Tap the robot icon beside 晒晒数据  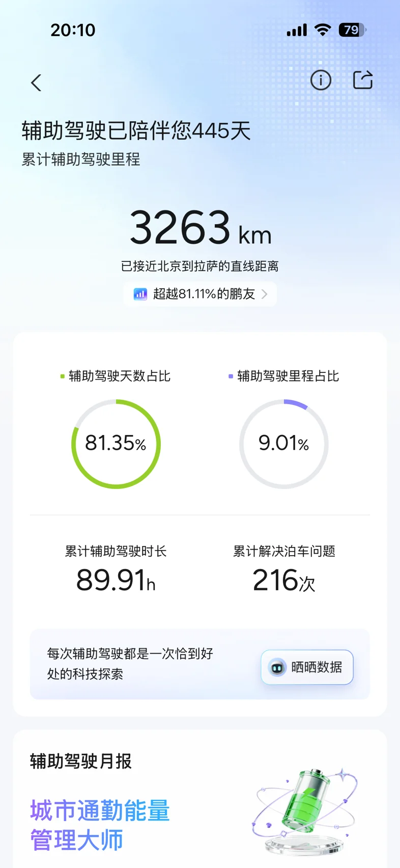277,667
